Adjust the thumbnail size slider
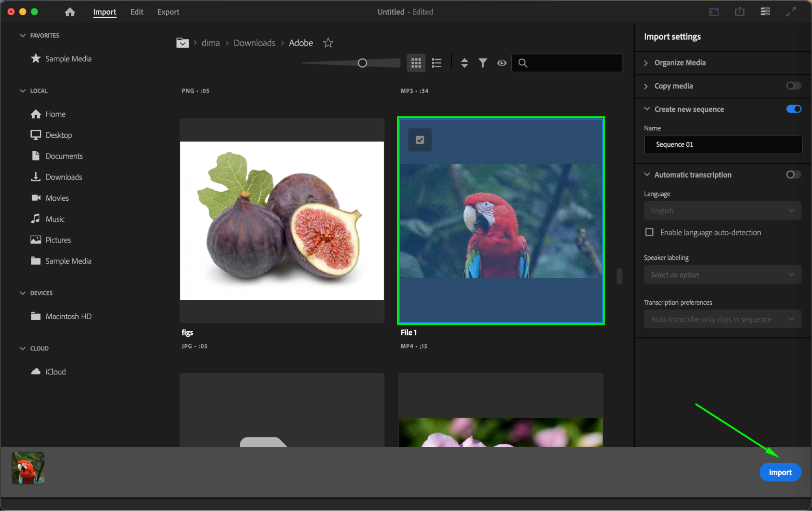This screenshot has height=511, width=812. (362, 63)
